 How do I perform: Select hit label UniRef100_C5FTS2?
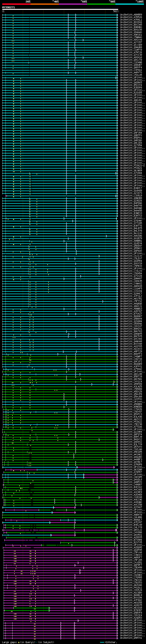point(131,301)
